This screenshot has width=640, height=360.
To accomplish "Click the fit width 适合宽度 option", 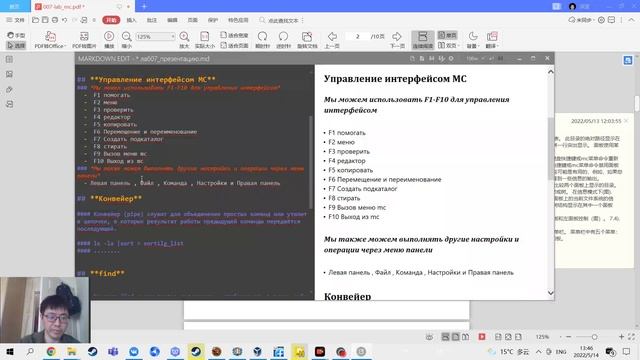I will tap(234, 35).
